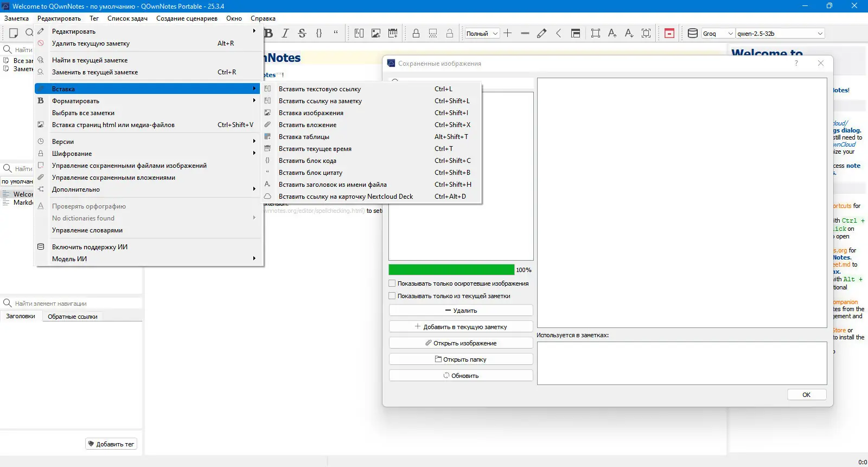Click the window panels layout toolbar icon
Viewport: 868px width, 467px height.
point(576,33)
